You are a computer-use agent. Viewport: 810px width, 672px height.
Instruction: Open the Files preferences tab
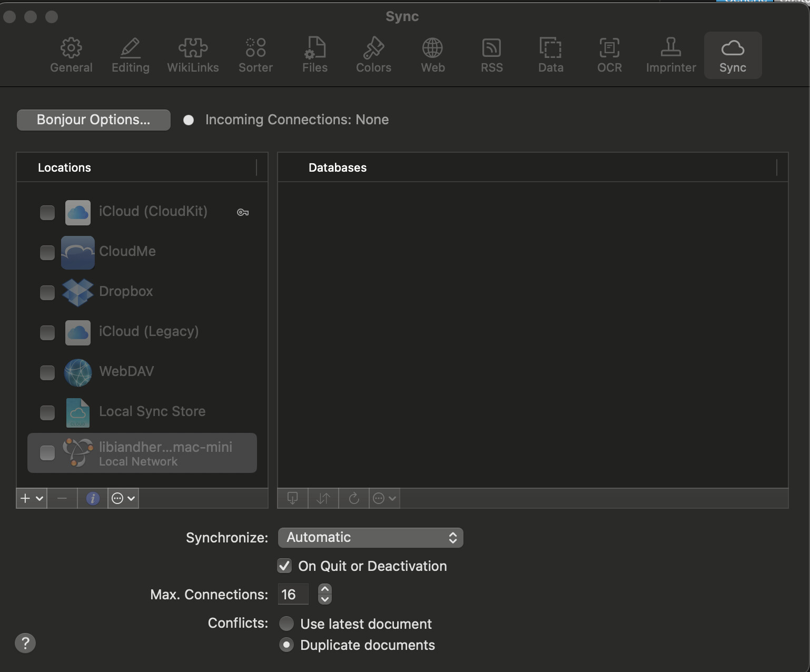coord(315,55)
